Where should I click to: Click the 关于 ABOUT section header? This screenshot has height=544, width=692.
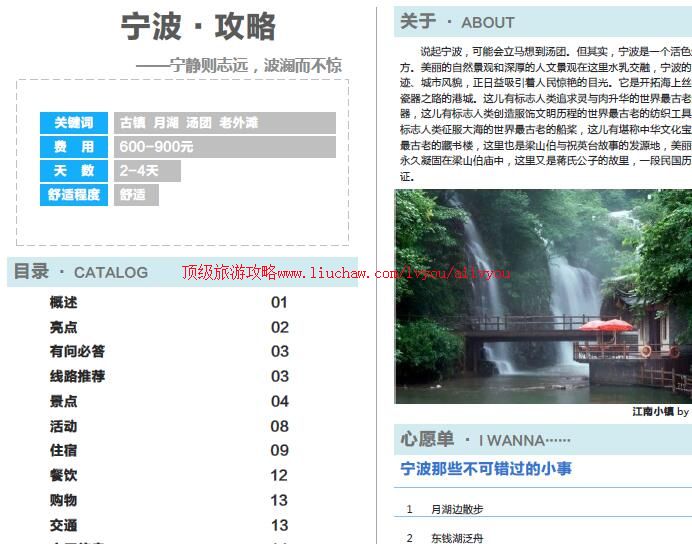[457, 22]
